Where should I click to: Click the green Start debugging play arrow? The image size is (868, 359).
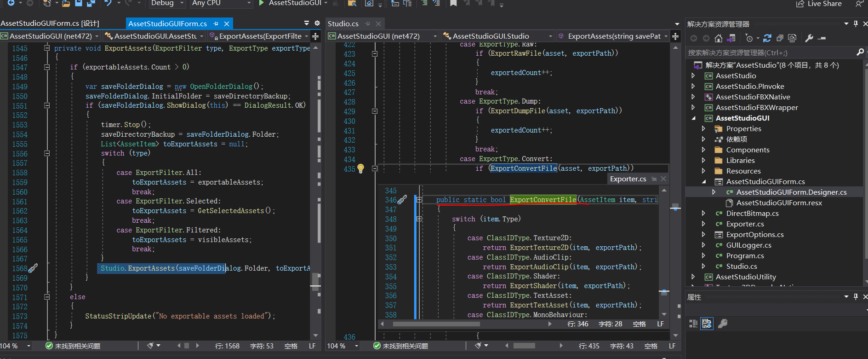tap(261, 3)
